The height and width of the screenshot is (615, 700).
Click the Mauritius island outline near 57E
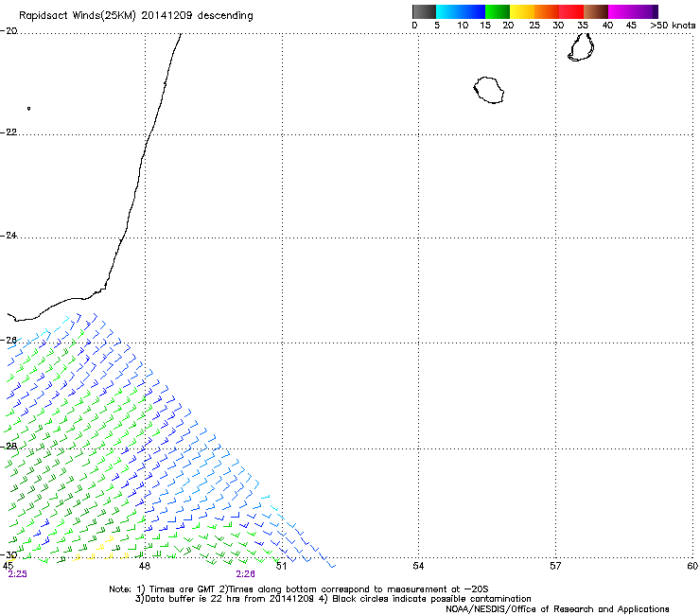pos(581,47)
